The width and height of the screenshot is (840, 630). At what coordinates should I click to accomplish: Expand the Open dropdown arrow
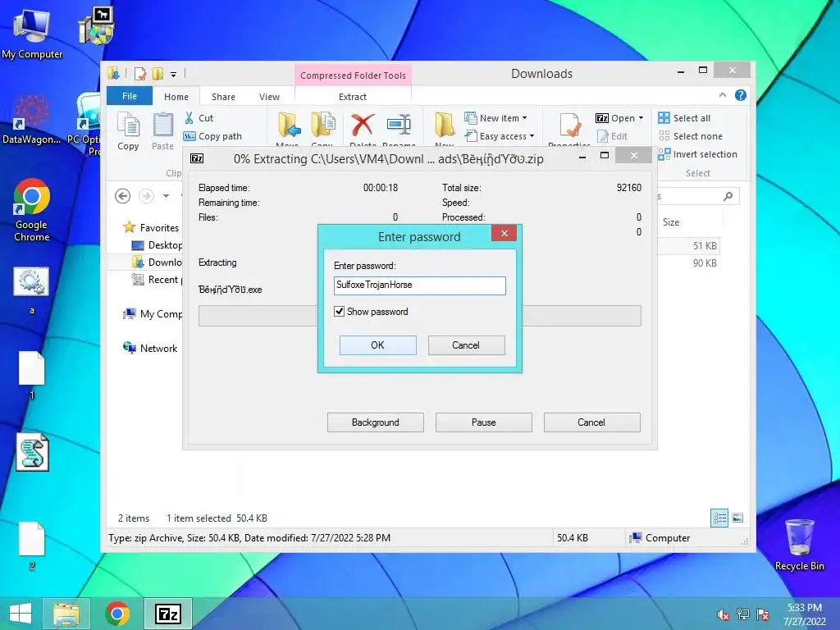point(641,118)
